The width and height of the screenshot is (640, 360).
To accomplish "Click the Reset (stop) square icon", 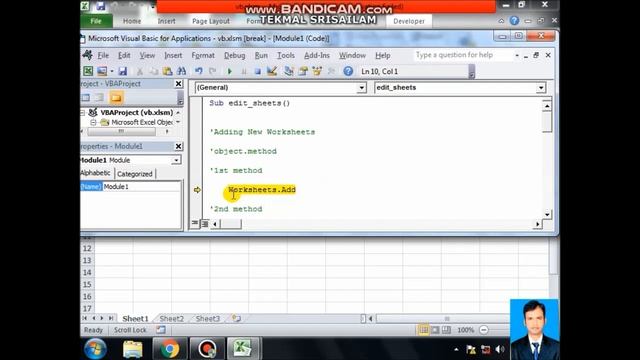I will tap(258, 71).
